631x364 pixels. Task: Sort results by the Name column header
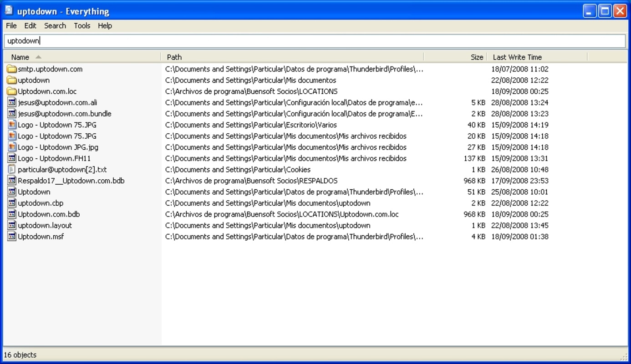click(82, 57)
